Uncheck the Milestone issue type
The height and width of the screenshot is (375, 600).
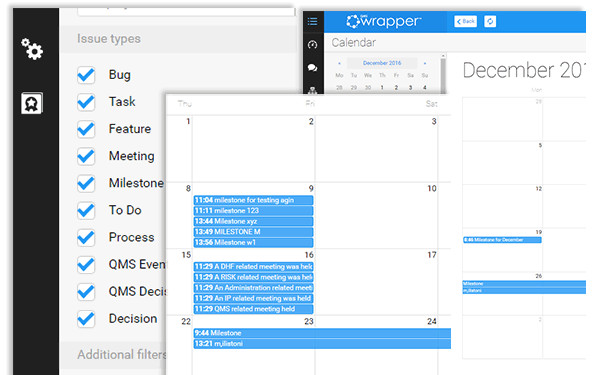tap(86, 183)
